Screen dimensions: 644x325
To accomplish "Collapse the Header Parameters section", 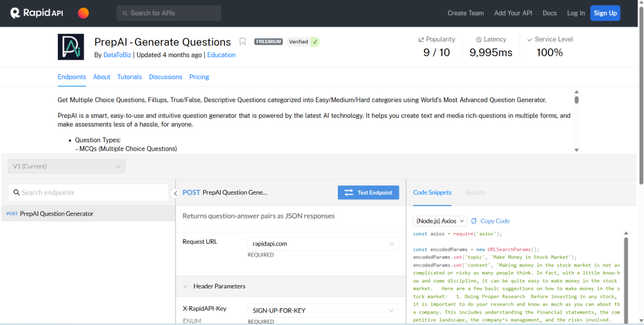I will click(x=186, y=286).
